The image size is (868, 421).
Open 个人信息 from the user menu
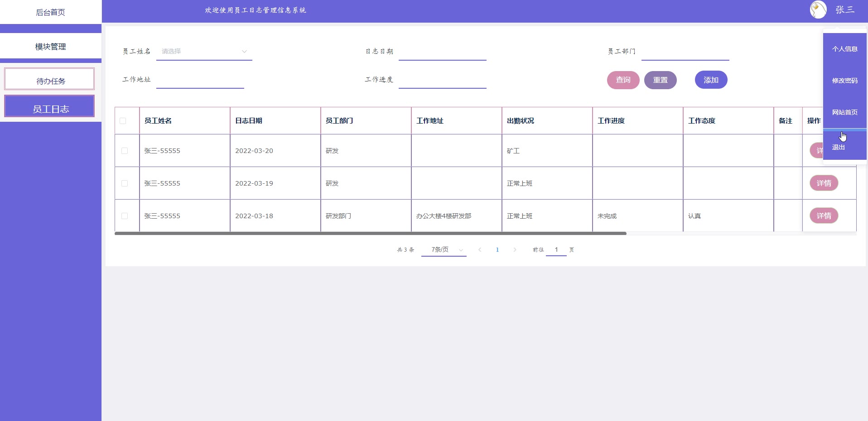point(844,49)
